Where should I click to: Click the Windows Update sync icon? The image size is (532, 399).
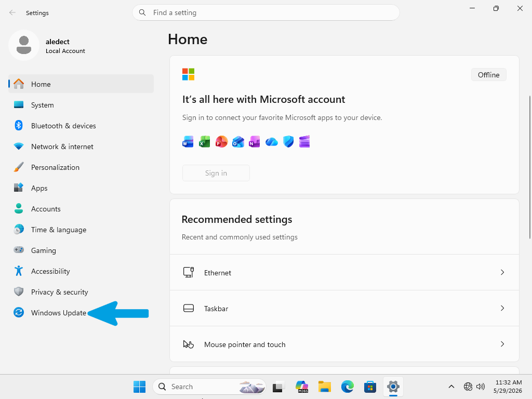pos(19,312)
